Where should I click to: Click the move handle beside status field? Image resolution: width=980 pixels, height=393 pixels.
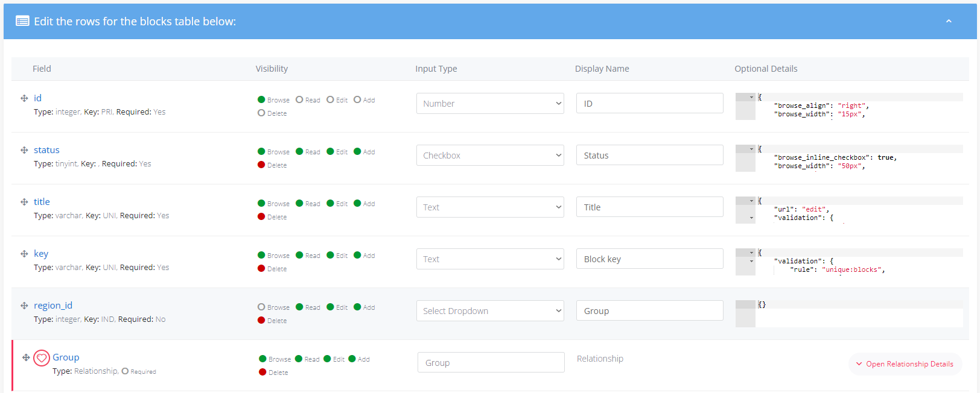(24, 150)
